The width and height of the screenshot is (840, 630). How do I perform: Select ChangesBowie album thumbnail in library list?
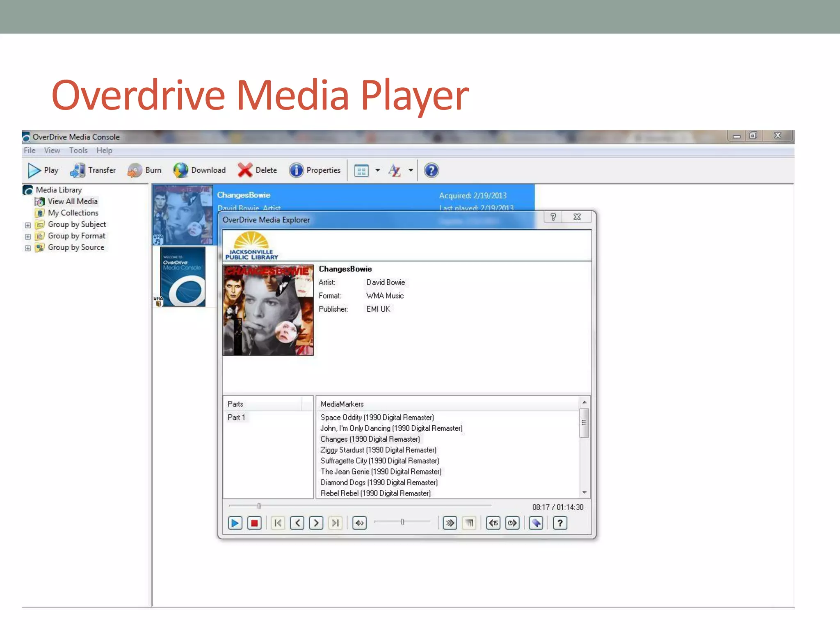click(x=183, y=215)
